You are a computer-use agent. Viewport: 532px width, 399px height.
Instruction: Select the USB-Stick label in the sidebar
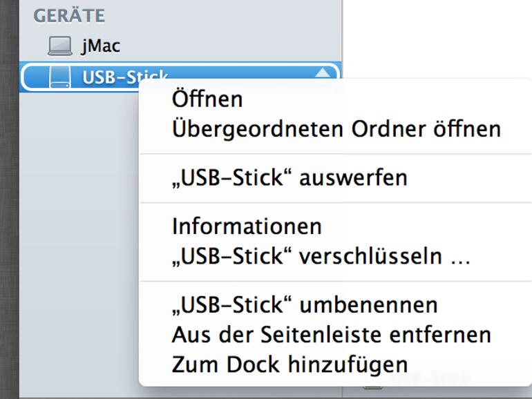(124, 77)
